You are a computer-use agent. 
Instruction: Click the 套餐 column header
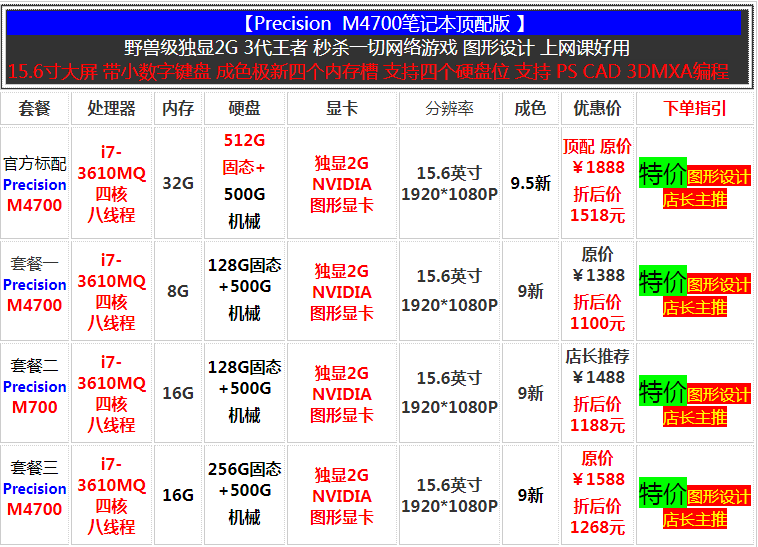[x=35, y=108]
